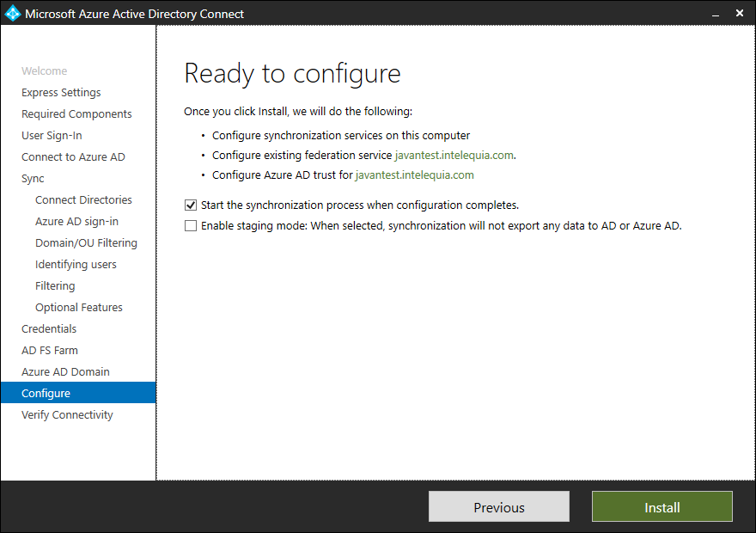This screenshot has height=533, width=756.
Task: Enable staging mode checkbox
Action: 191,225
